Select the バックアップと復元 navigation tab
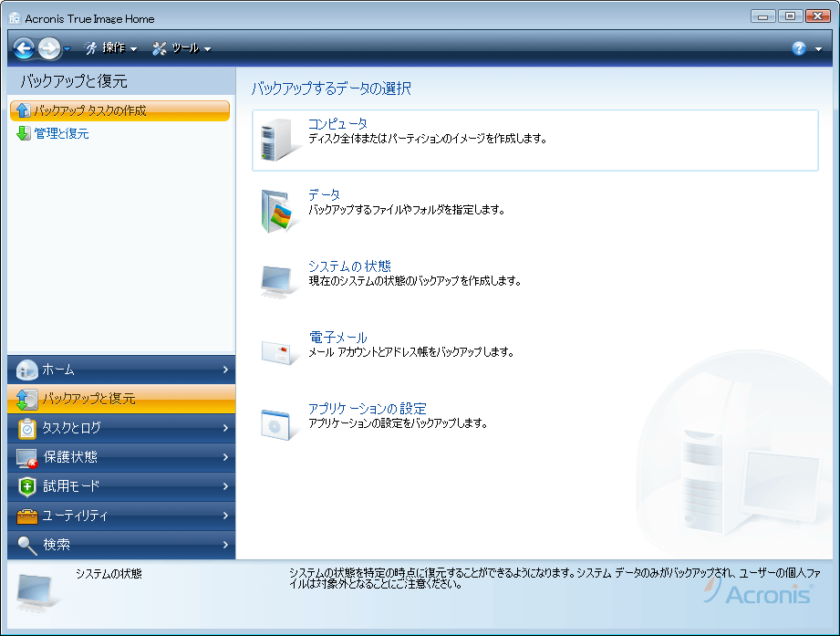Image resolution: width=840 pixels, height=636 pixels. point(121,399)
